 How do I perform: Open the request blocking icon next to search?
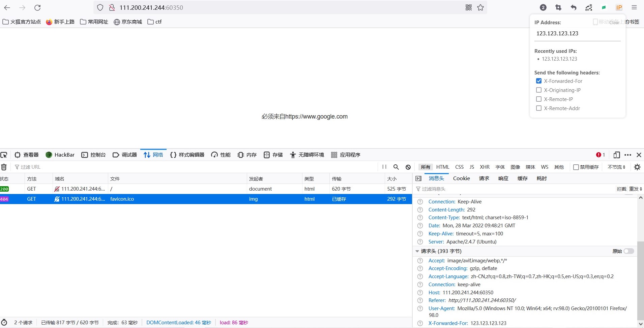tap(408, 167)
